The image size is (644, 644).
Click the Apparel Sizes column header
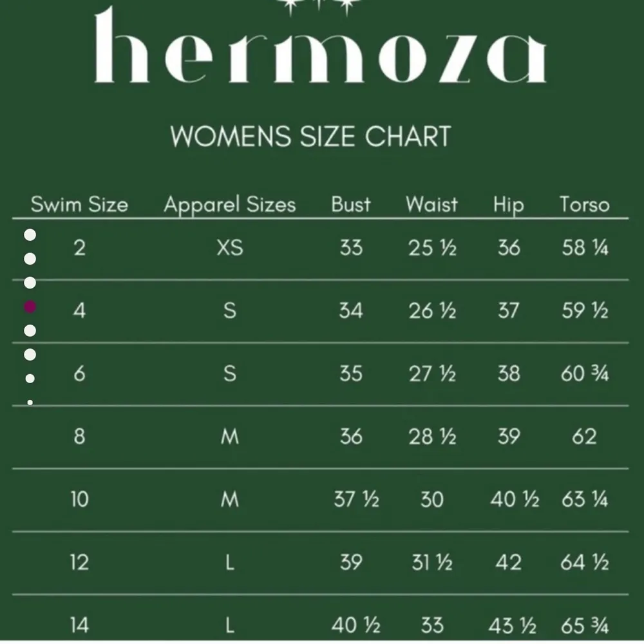pyautogui.click(x=229, y=205)
